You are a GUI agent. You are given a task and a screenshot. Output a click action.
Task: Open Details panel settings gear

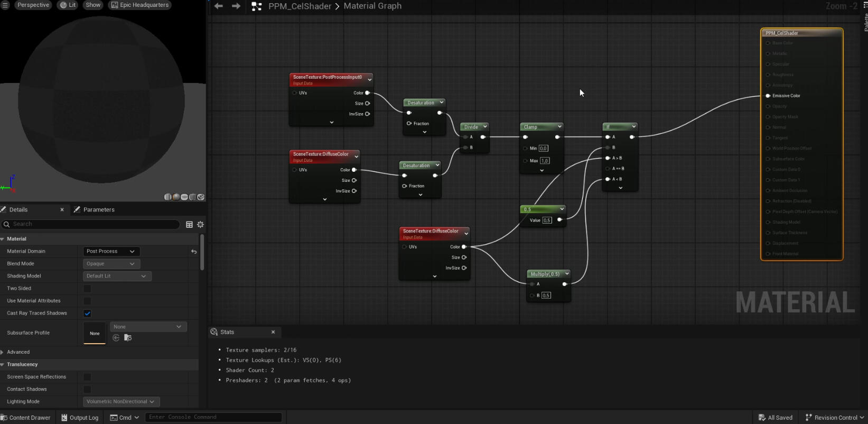coord(201,225)
